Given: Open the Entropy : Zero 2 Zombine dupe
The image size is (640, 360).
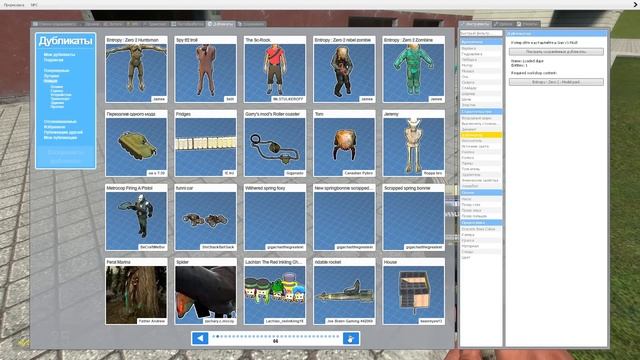Looking at the screenshot, I should [x=413, y=69].
